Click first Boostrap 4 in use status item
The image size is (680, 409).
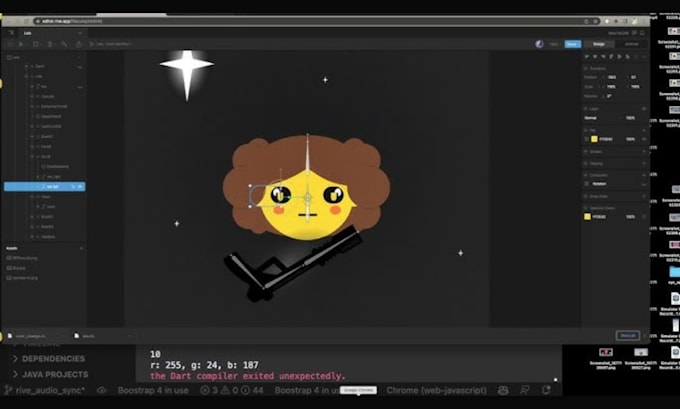click(x=153, y=390)
